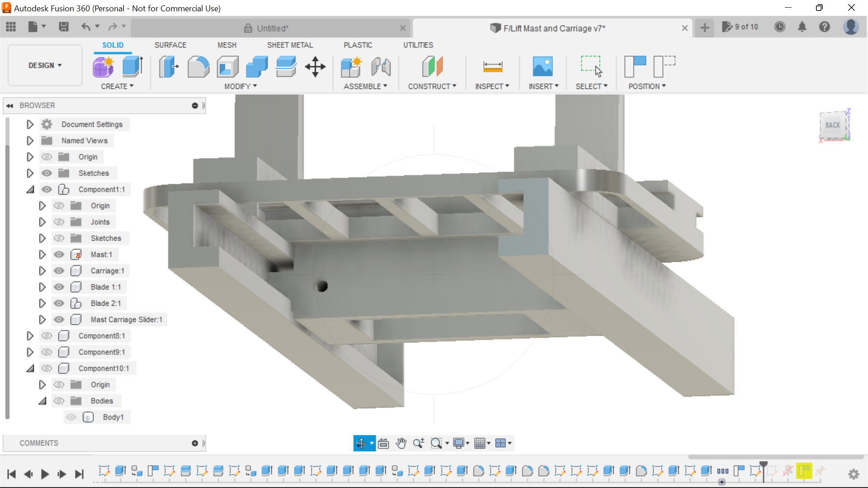
Task: Select the Zoom magnifier tool at the bottom
Action: tap(418, 443)
